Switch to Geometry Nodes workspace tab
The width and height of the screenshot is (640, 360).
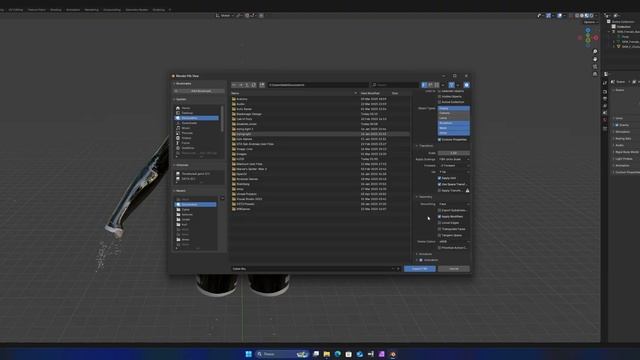[137, 9]
